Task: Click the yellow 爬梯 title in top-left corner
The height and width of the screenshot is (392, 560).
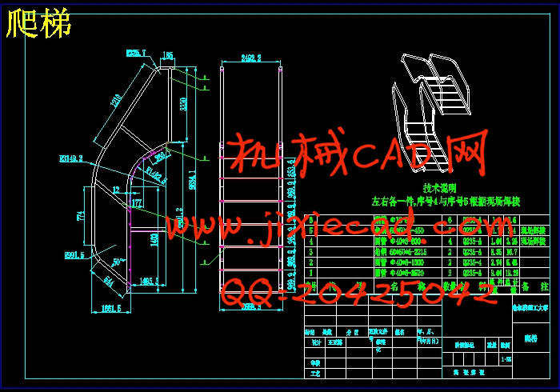Action: coord(38,23)
